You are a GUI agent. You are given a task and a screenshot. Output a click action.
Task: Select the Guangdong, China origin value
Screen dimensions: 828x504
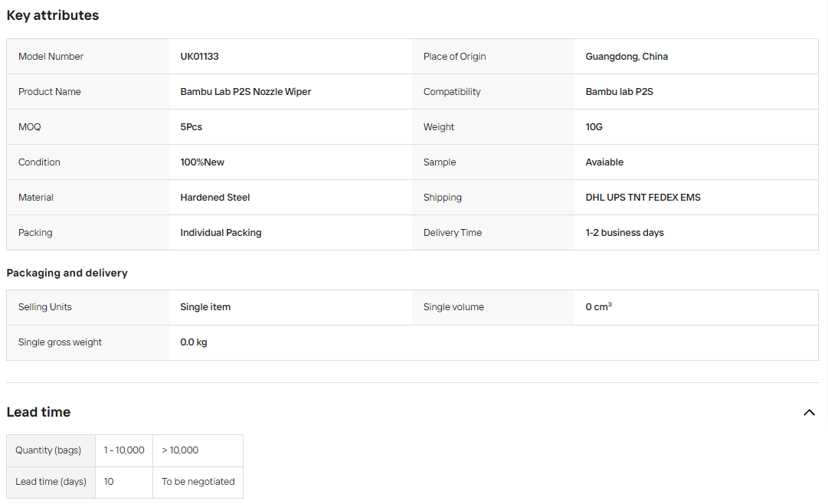627,57
